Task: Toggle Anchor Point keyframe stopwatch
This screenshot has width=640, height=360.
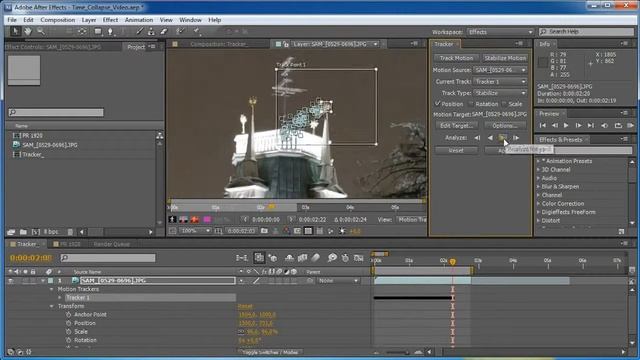Action: click(x=68, y=315)
